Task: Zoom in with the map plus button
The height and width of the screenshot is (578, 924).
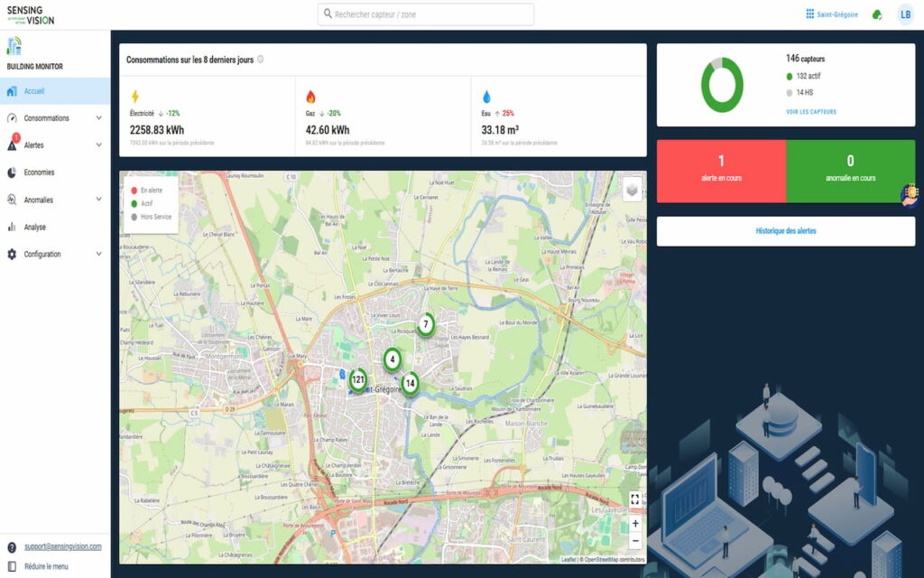Action: [x=635, y=524]
